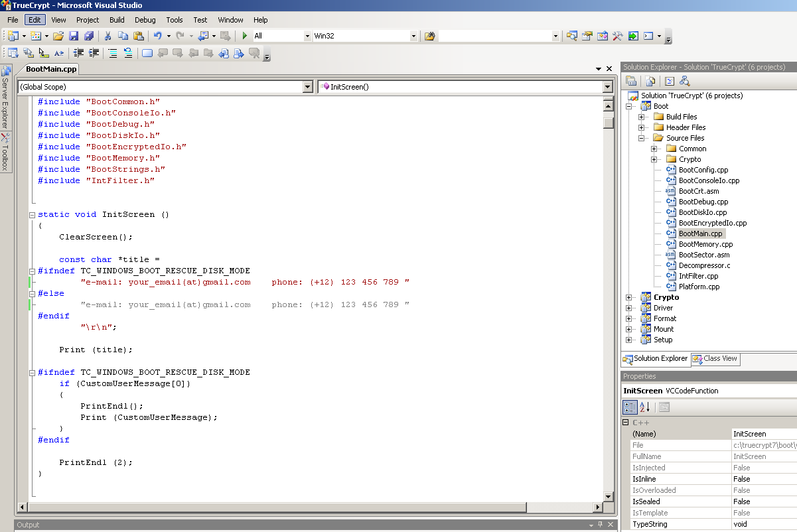This screenshot has height=532, width=797.
Task: Open the All configuration dropdown
Action: [x=307, y=36]
